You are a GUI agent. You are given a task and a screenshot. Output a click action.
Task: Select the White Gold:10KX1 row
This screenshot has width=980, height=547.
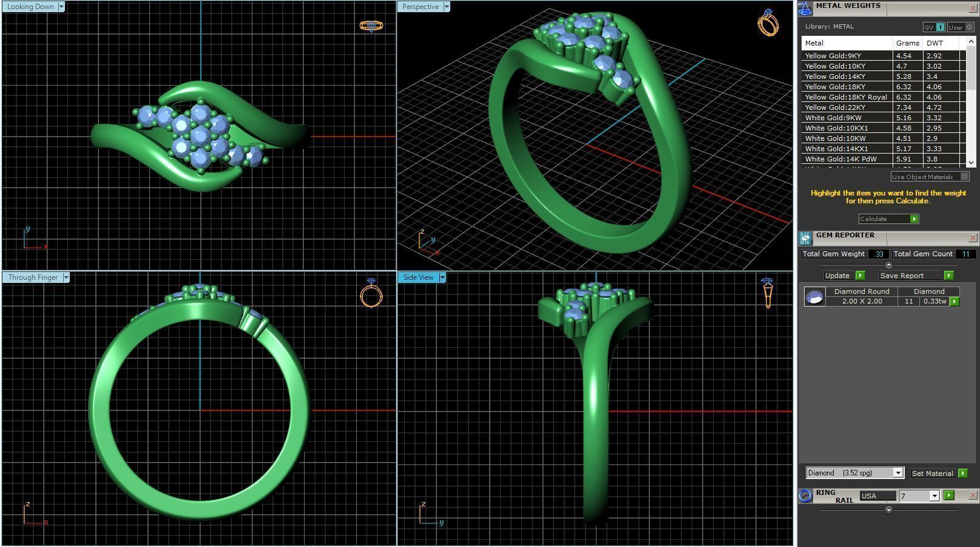point(884,128)
